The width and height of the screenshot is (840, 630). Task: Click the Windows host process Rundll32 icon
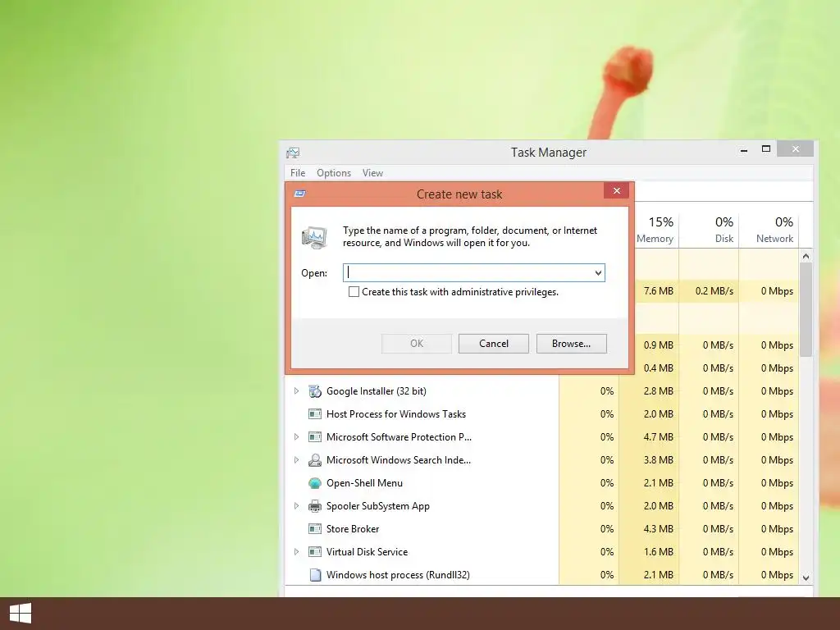point(316,575)
